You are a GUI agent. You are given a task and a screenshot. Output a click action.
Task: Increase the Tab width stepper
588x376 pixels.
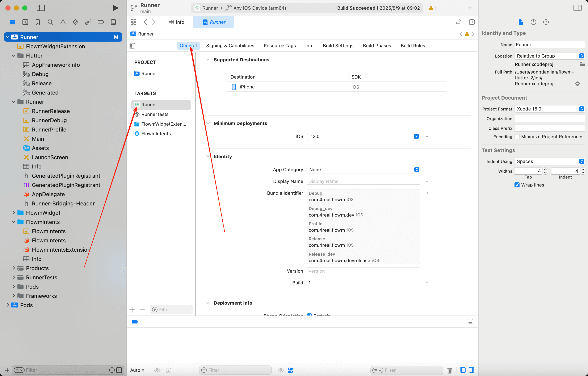pyautogui.click(x=545, y=169)
